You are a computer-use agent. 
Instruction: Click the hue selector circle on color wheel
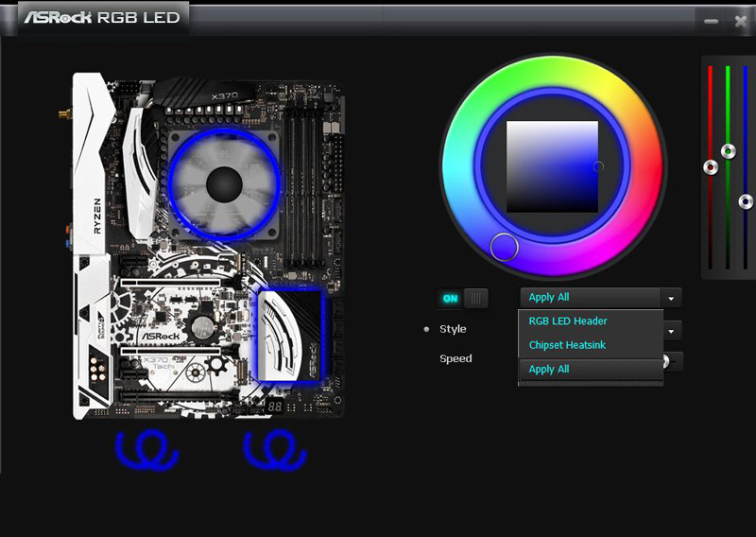coord(505,248)
